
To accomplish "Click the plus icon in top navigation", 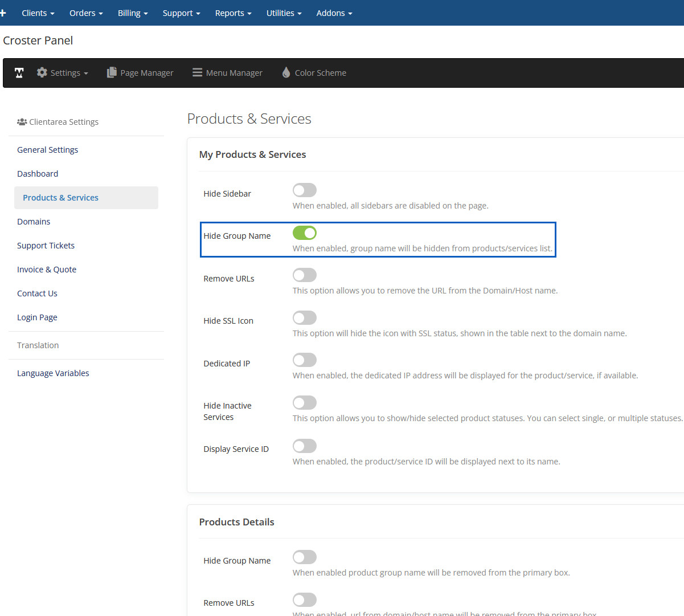I will tap(3, 13).
